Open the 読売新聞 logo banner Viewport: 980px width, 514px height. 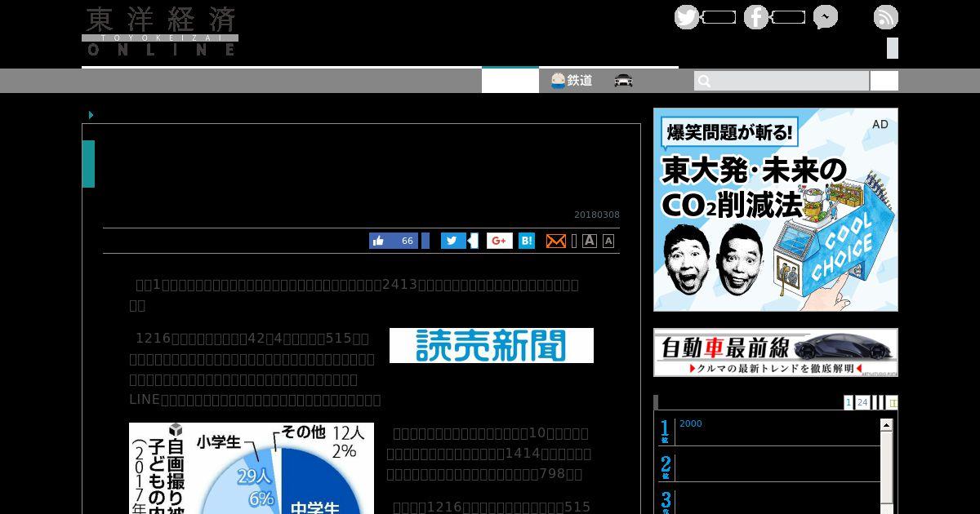492,345
